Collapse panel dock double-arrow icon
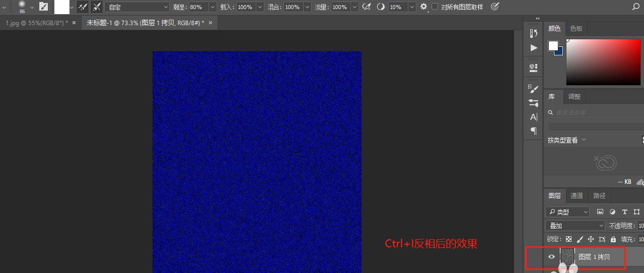This screenshot has width=644, height=273. (538, 19)
